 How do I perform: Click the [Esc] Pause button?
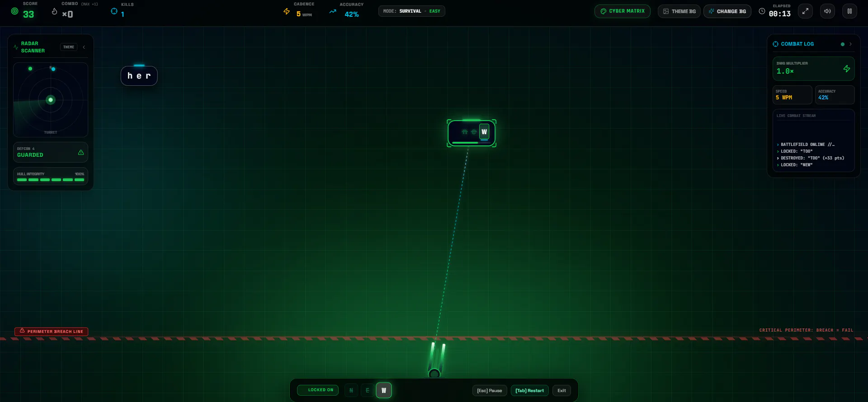tap(490, 391)
